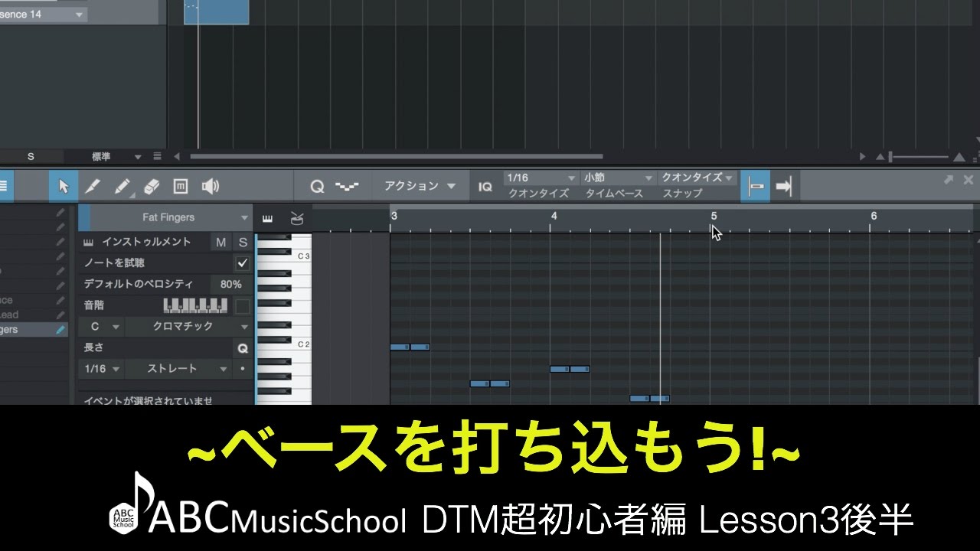The width and height of the screenshot is (980, 551).
Task: Click the IQ input quantize icon
Action: (485, 186)
